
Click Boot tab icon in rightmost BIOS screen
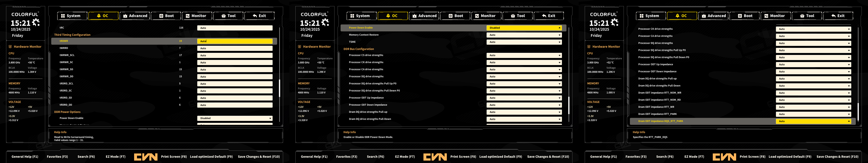pyautogui.click(x=740, y=16)
